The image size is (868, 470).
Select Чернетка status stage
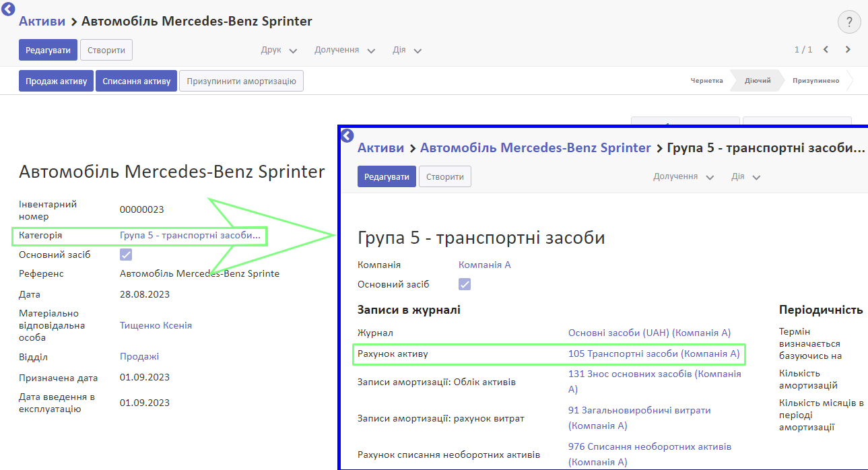[x=707, y=81]
